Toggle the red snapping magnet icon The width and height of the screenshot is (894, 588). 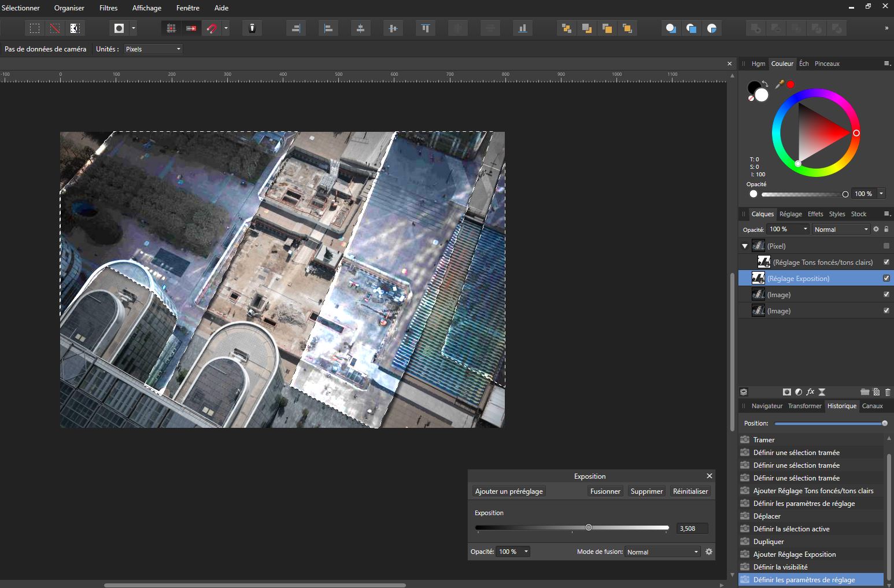click(x=212, y=28)
